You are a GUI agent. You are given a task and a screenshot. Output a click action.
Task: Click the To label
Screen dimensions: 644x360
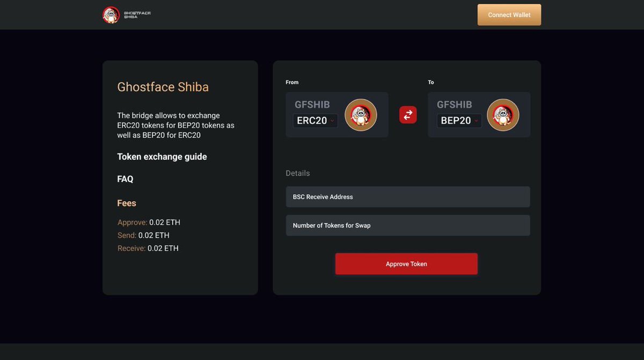431,82
